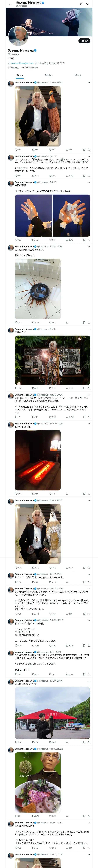This screenshot has width=98, height=868.
Task: Expand the Joined September 2009 chevron
Action: (64, 63)
